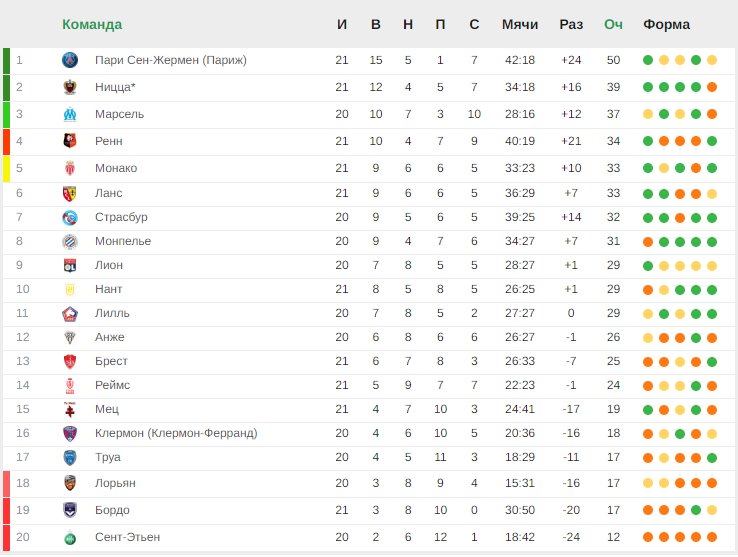Click the Lyon club logo

click(70, 266)
